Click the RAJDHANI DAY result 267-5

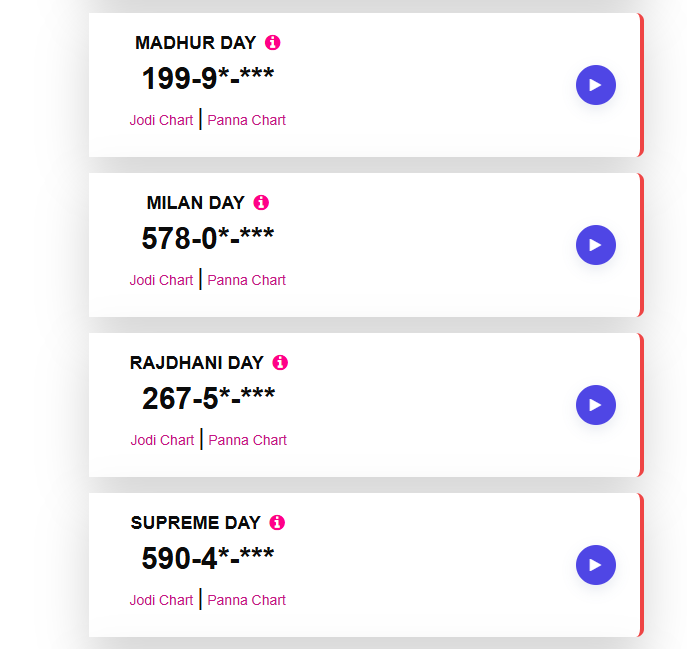click(x=208, y=399)
